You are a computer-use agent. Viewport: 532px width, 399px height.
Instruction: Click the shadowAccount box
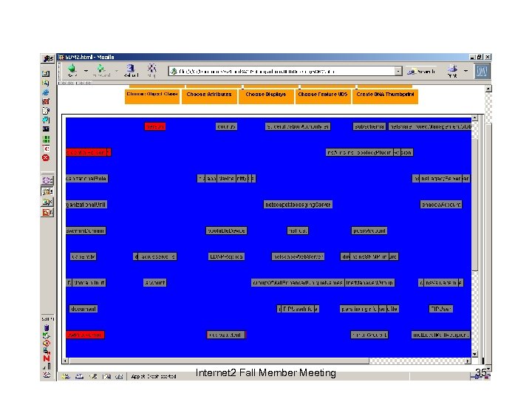[x=440, y=205]
